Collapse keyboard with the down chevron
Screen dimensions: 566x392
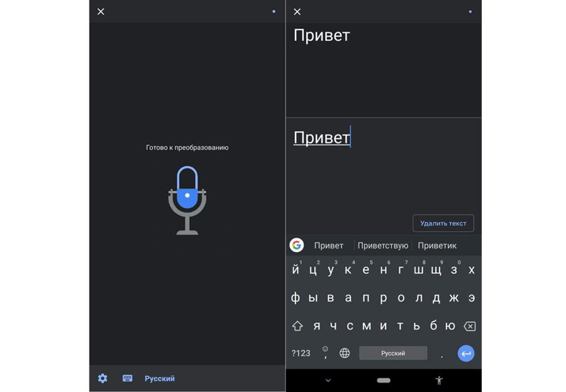coord(328,380)
